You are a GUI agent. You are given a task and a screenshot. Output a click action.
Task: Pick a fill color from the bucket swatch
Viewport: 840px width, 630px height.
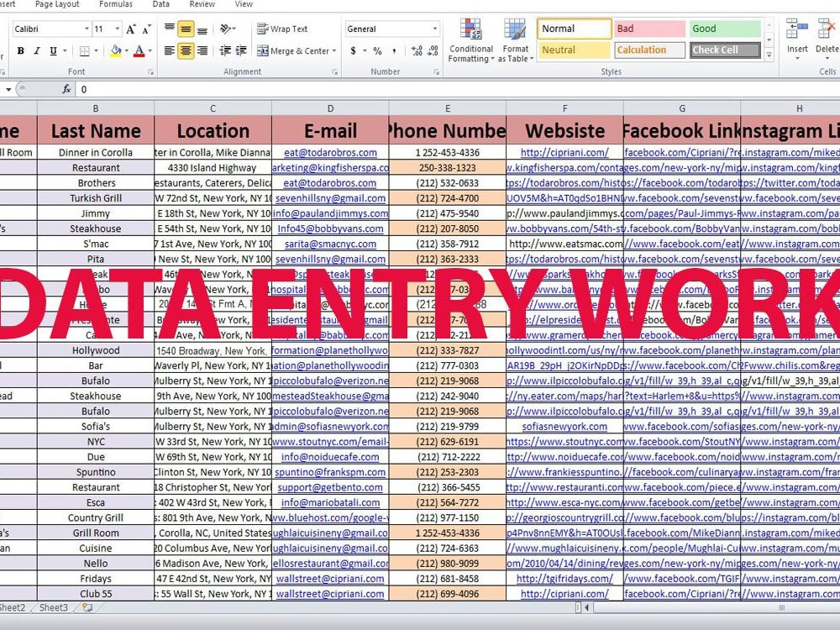118,51
